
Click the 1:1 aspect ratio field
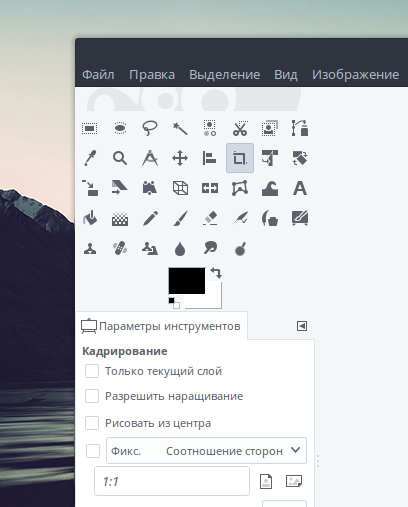(x=172, y=481)
